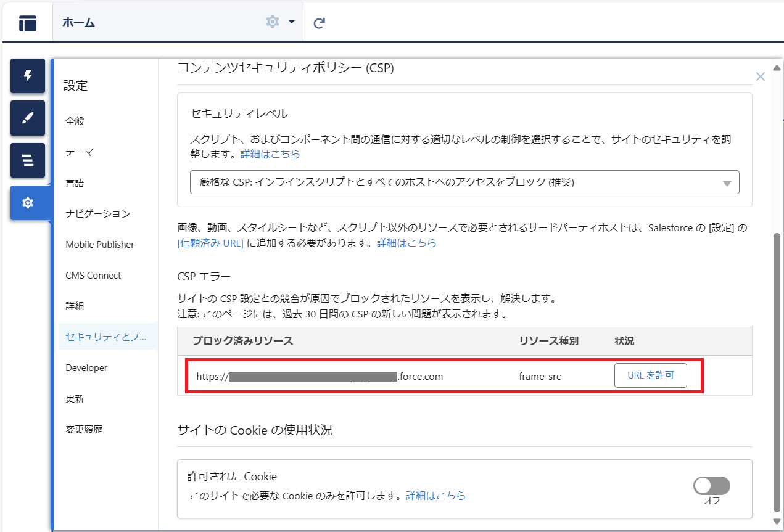The height and width of the screenshot is (532, 784).
Task: Open the page structure icon at top left
Action: (27, 23)
